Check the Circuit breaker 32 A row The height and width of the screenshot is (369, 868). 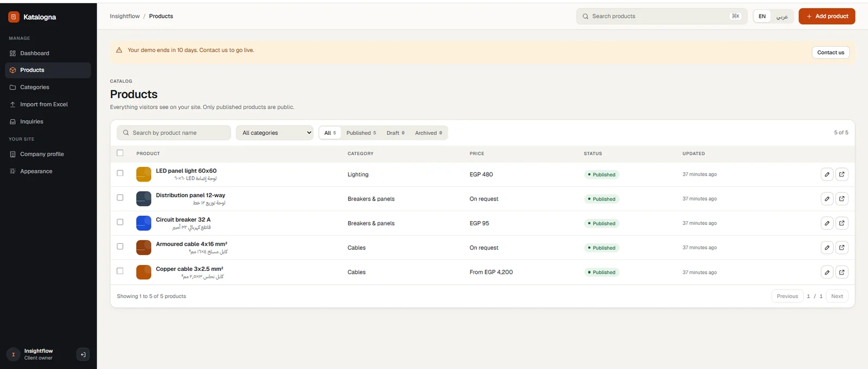pos(120,222)
